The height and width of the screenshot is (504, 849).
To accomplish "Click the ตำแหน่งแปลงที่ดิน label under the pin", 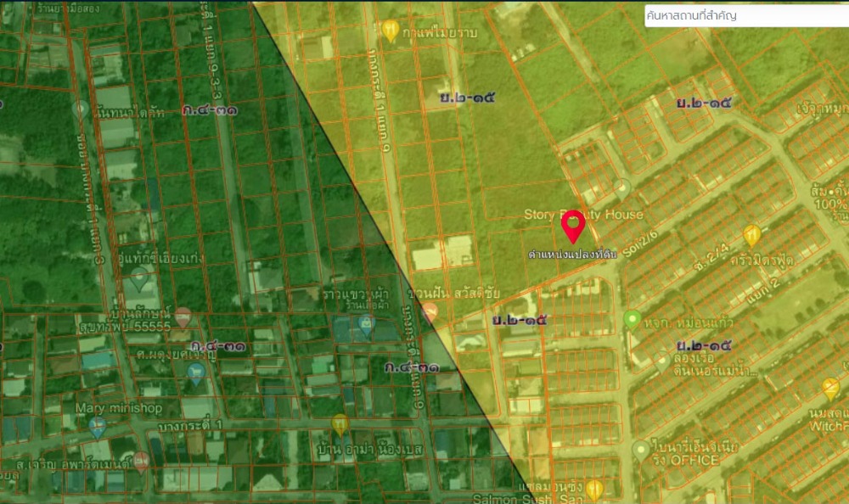I will (x=567, y=255).
